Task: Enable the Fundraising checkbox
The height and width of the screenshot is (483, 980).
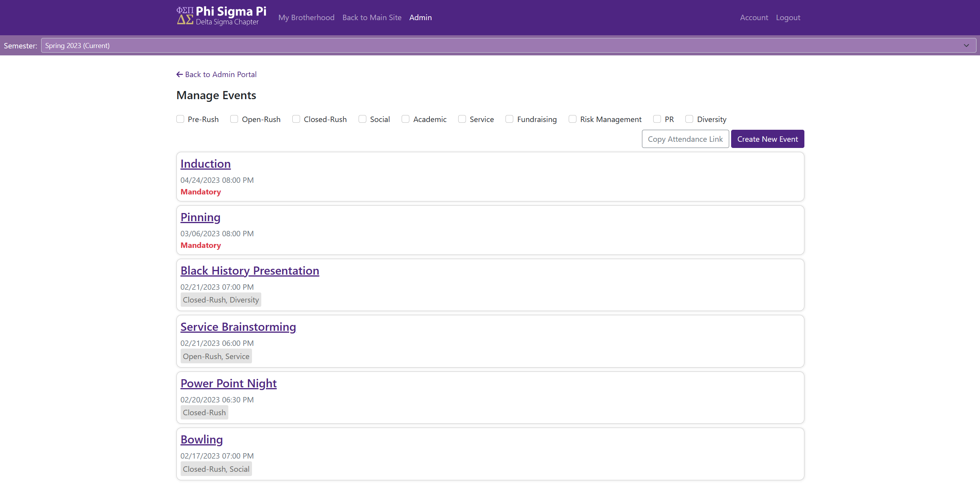Action: click(509, 119)
